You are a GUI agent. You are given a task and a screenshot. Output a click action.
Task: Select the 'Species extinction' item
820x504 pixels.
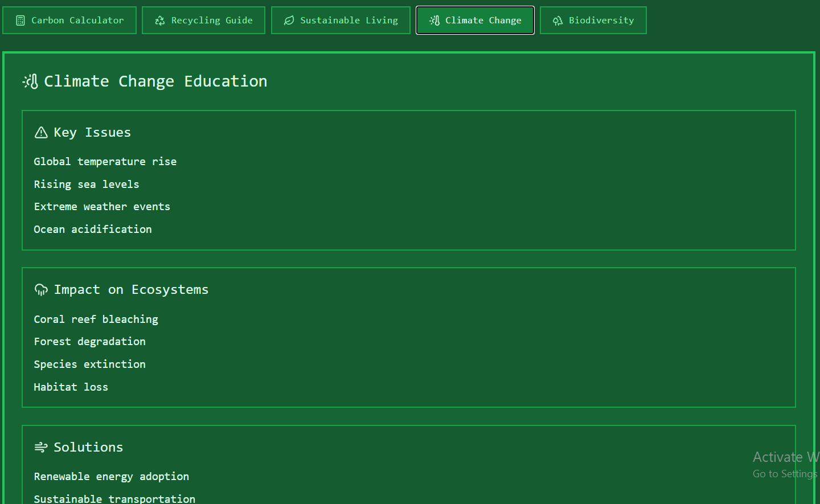[x=90, y=364]
